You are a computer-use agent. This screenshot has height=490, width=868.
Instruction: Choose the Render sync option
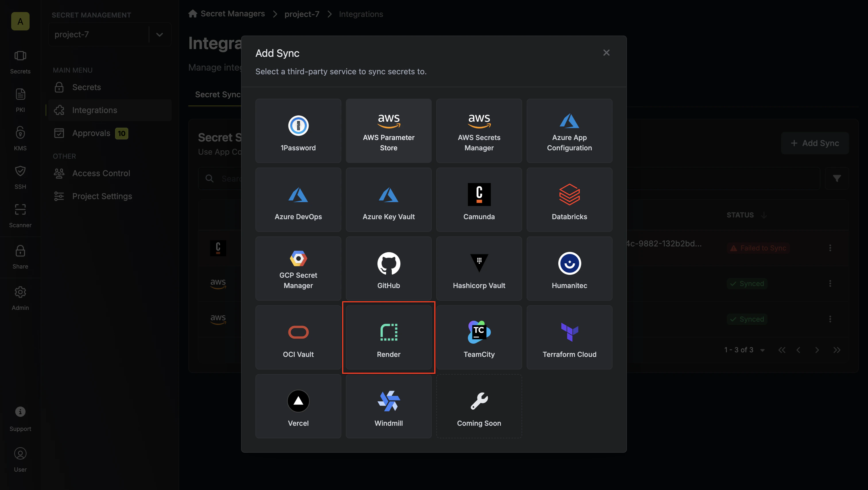click(x=389, y=337)
